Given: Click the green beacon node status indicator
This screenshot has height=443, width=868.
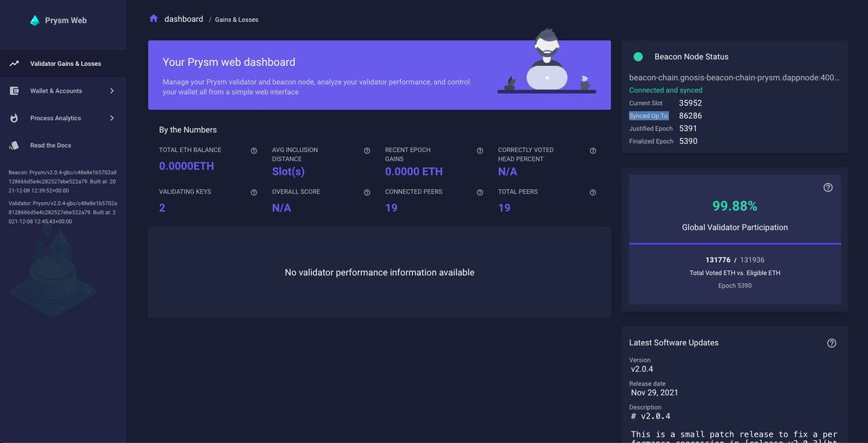Looking at the screenshot, I should (x=638, y=56).
